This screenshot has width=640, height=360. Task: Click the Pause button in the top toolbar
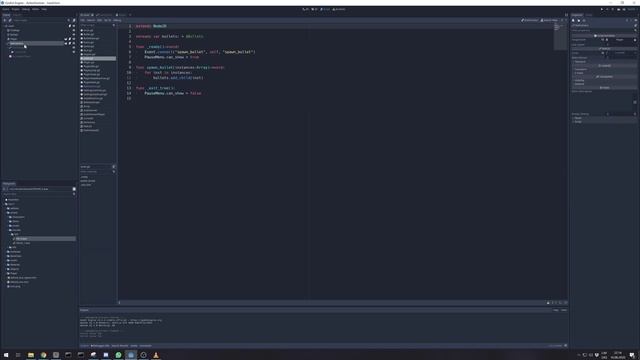607,9
